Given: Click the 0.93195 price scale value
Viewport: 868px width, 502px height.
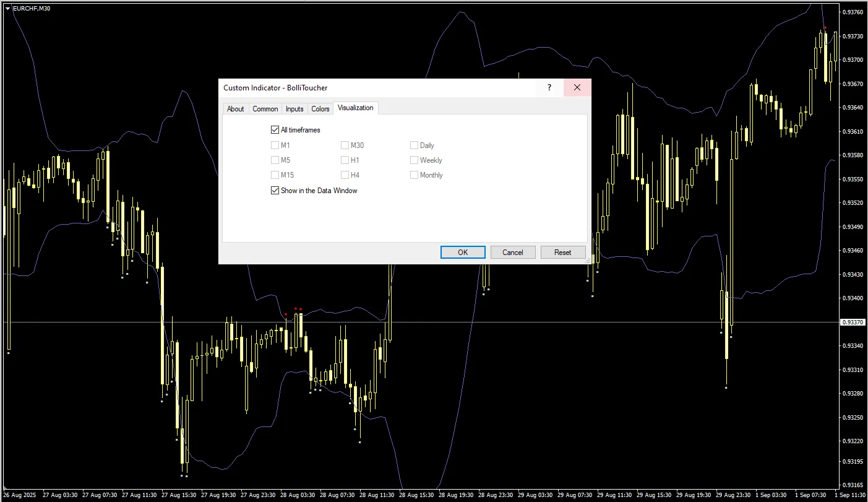Looking at the screenshot, I should pos(853,462).
